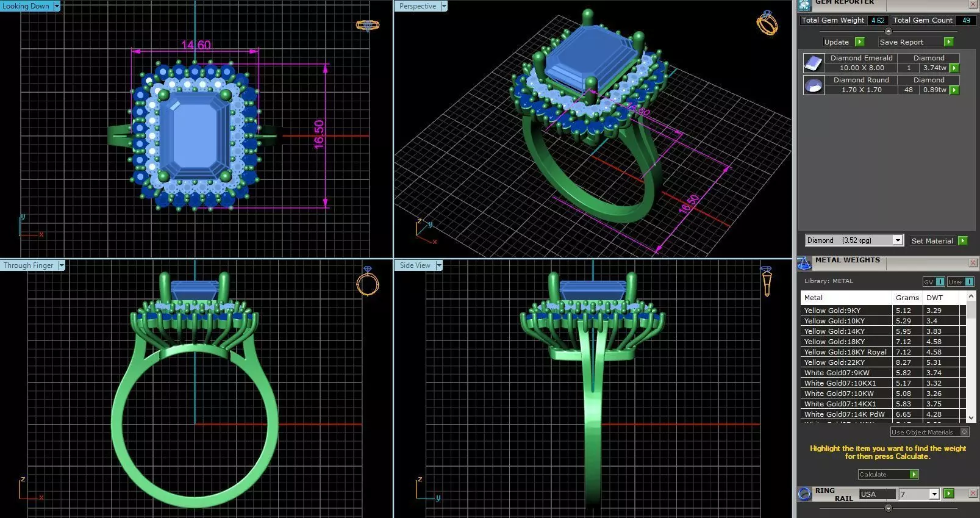Click the Diamond Emerald label

(x=862, y=58)
